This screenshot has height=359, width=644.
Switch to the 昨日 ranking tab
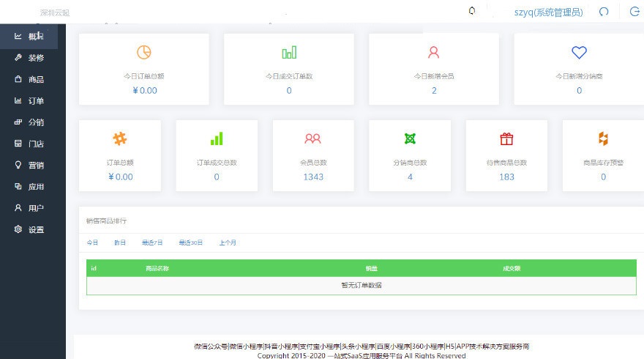click(119, 243)
